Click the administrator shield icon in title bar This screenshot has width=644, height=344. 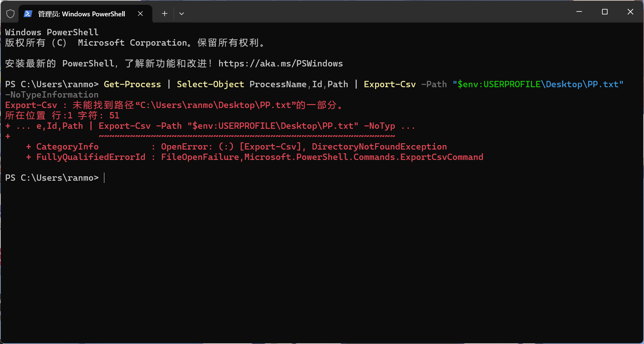point(10,14)
